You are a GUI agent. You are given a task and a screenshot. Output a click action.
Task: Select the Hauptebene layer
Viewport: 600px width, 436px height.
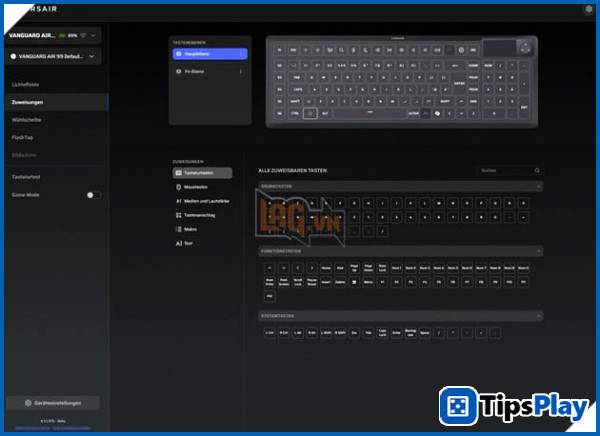[210, 54]
